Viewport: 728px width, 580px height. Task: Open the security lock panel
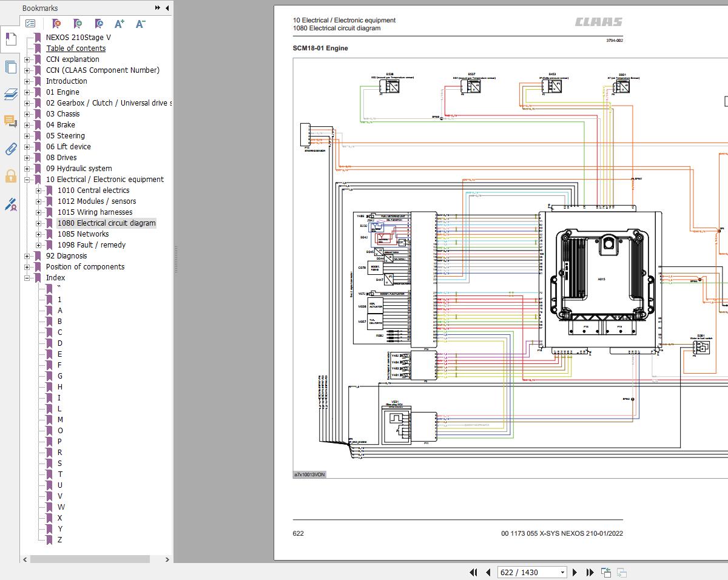pyautogui.click(x=10, y=177)
